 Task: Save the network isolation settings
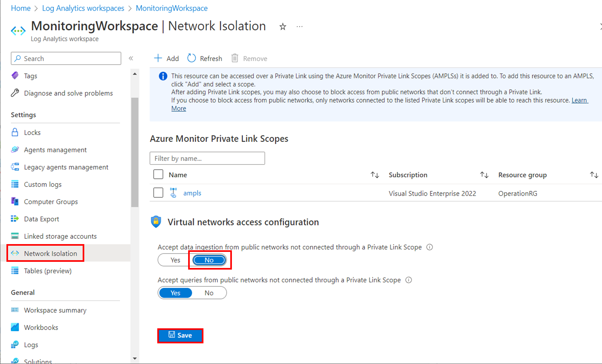pos(180,335)
